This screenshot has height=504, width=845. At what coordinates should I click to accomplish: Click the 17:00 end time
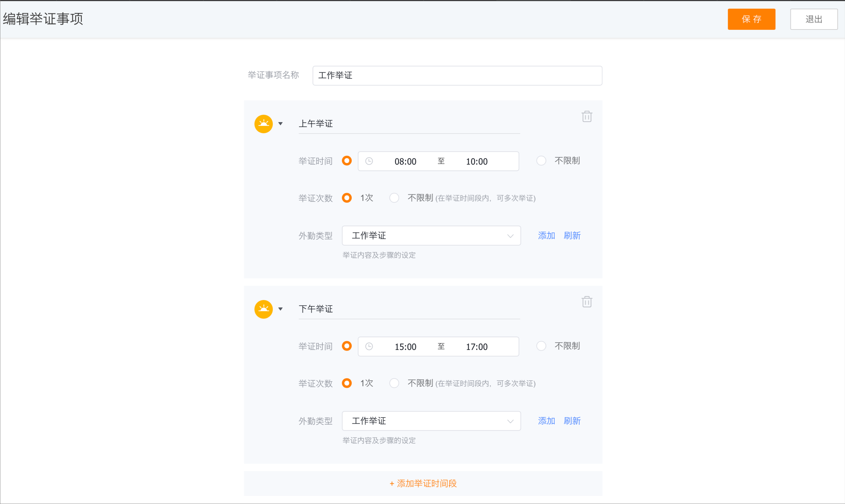click(x=477, y=347)
